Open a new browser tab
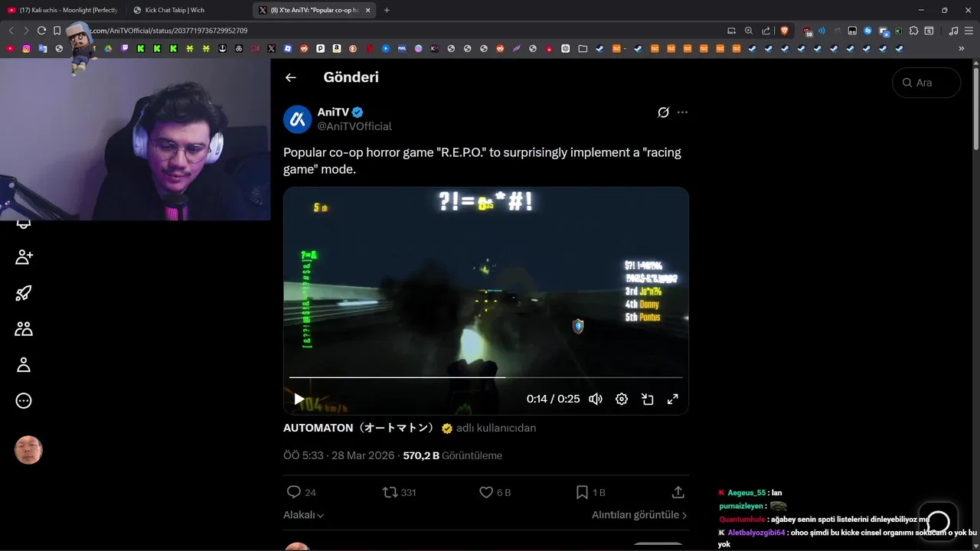The image size is (980, 551). tap(387, 10)
